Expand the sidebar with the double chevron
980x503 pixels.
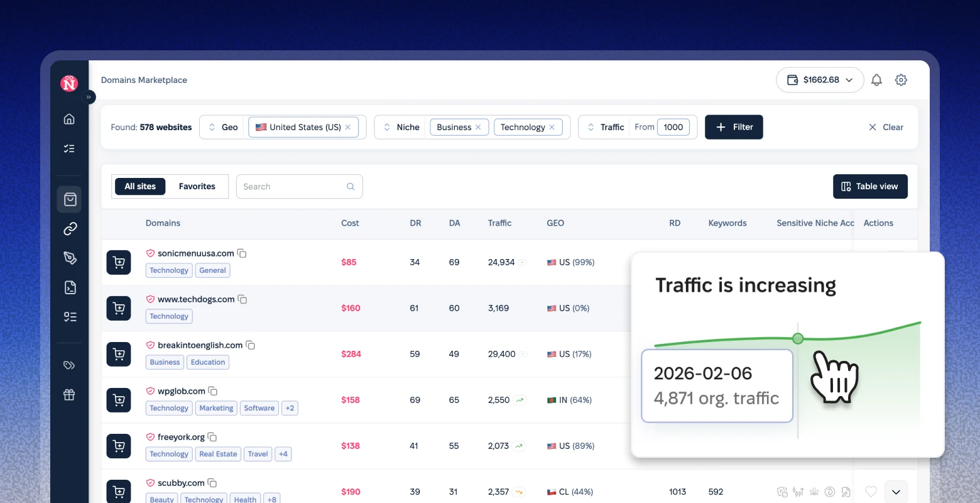(89, 97)
